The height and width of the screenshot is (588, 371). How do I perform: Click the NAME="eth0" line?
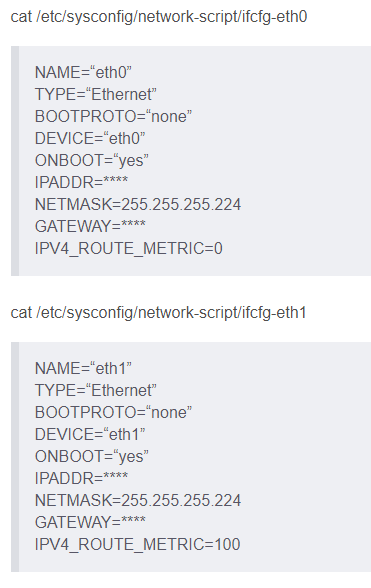(x=83, y=72)
